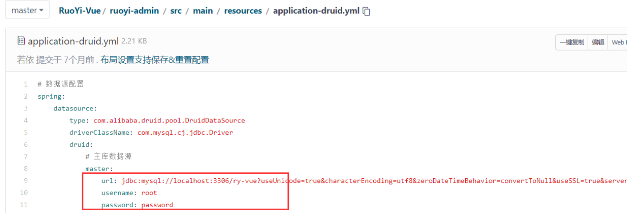Navigate to the src folder breadcrumb
This screenshot has width=644, height=222.
pos(176,11)
